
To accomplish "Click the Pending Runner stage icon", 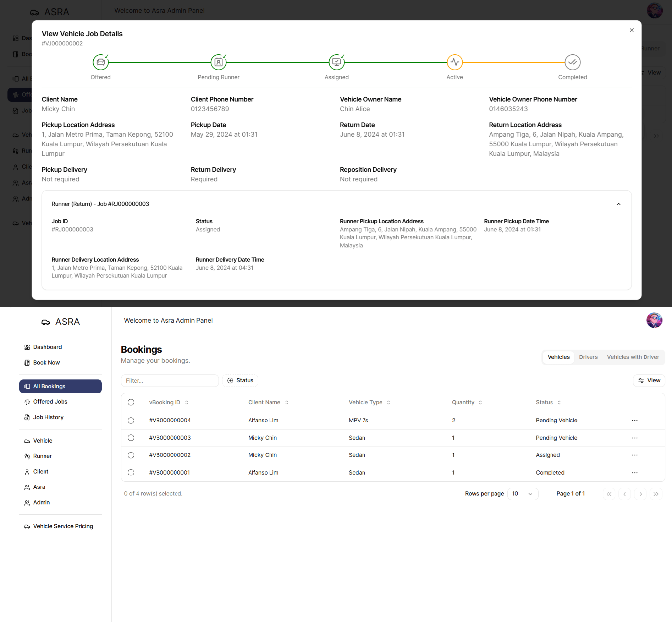I will point(219,62).
